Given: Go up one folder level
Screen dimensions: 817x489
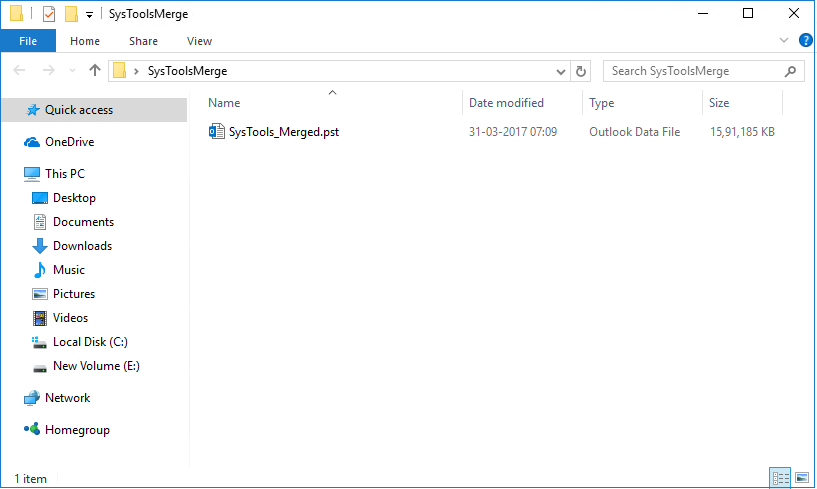Looking at the screenshot, I should point(94,70).
